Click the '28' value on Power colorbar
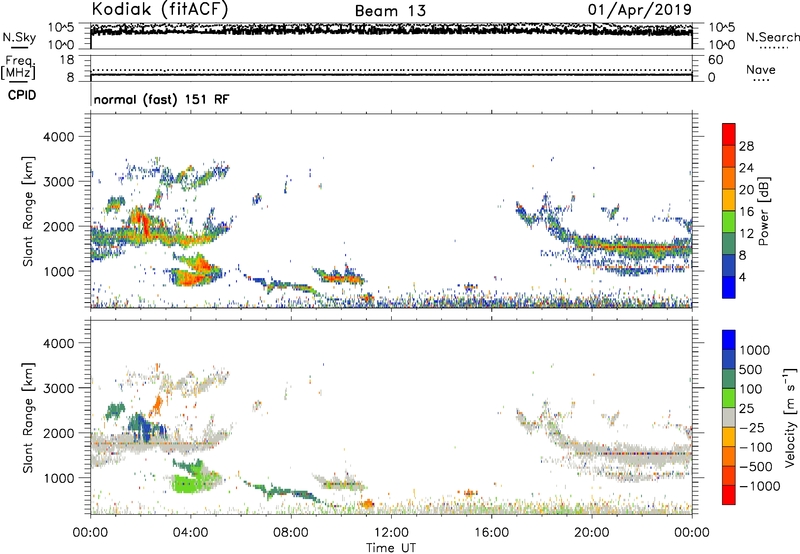Image resolution: width=800 pixels, height=554 pixels. coord(746,146)
